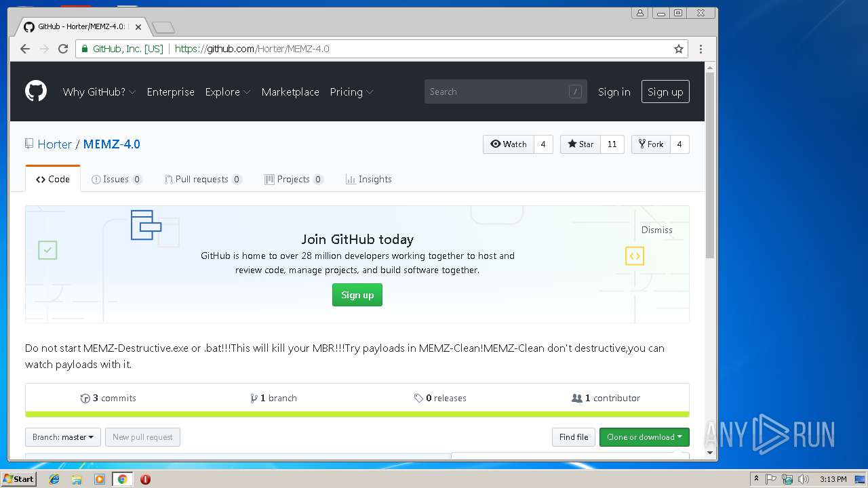Open the MEMZ-4.0 repository link
868x488 pixels.
point(112,144)
